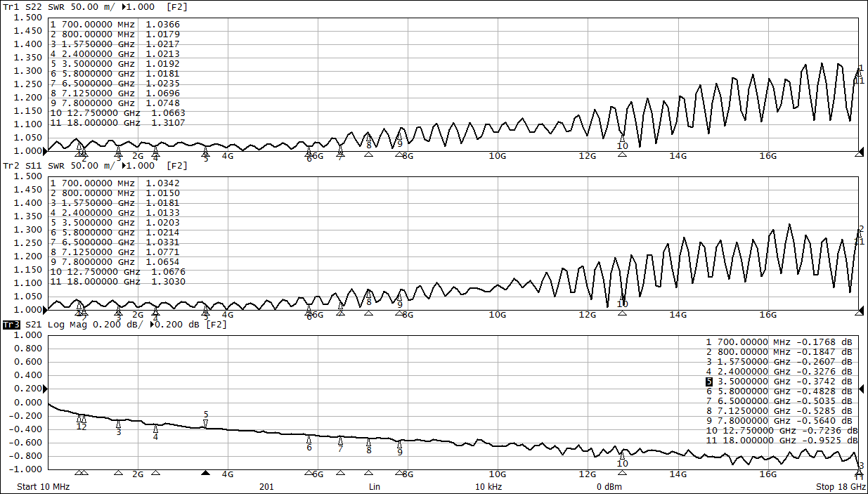This screenshot has width=868, height=494.
Task: Click the solid marker 5 triangle on Tr3 frequency axis
Action: pos(206,473)
